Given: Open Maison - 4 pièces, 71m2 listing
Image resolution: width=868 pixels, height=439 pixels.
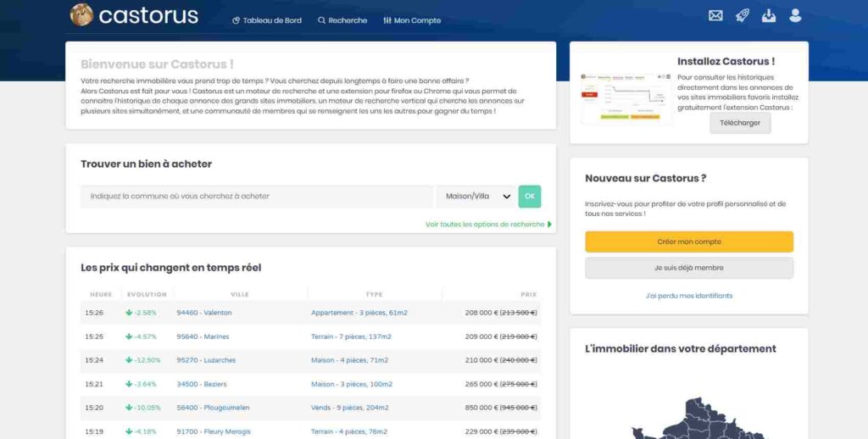Looking at the screenshot, I should (350, 360).
